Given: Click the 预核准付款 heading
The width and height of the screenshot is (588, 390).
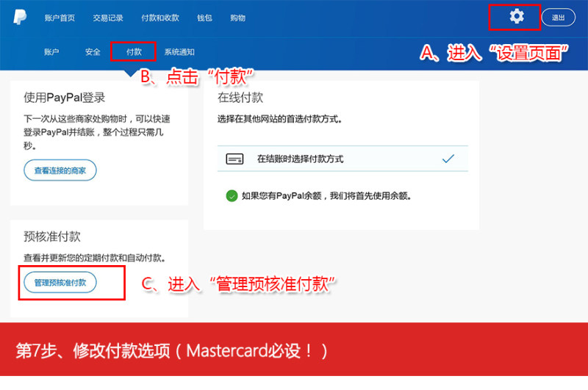Looking at the screenshot, I should tap(52, 236).
